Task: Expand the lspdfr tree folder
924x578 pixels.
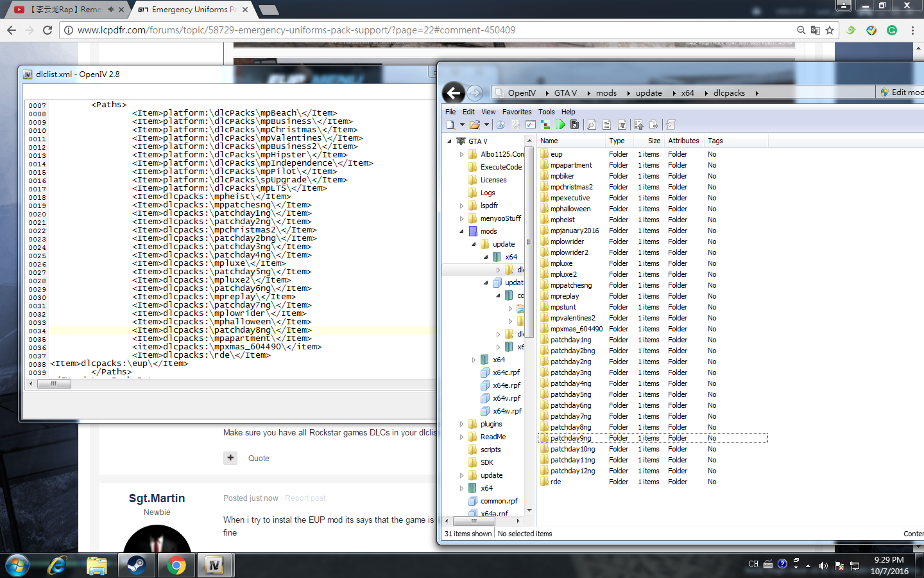Action: (461, 206)
